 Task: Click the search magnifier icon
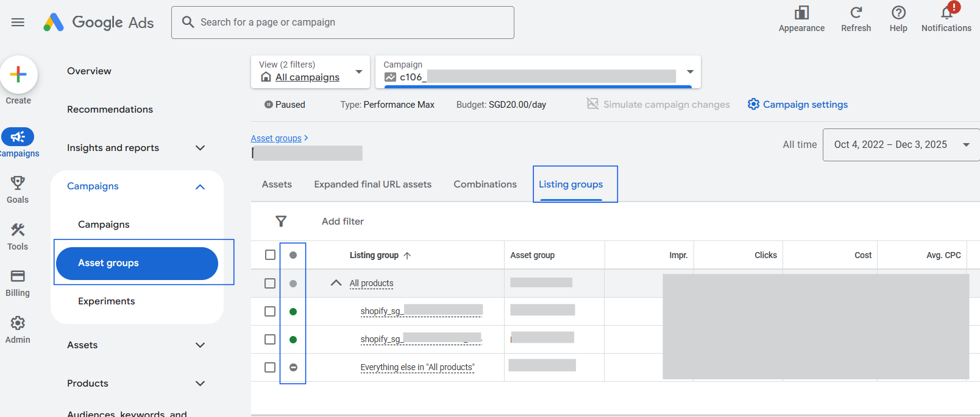click(x=188, y=22)
